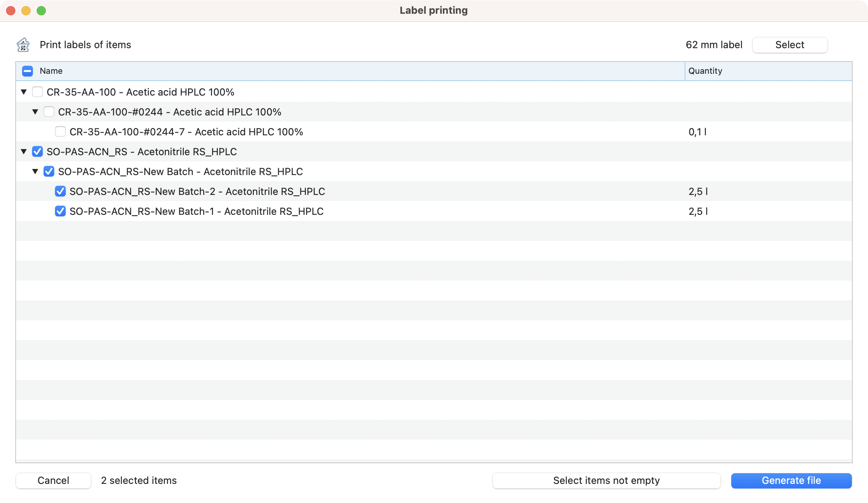This screenshot has width=868, height=503.
Task: Toggle the select-all header checkbox
Action: (x=28, y=71)
